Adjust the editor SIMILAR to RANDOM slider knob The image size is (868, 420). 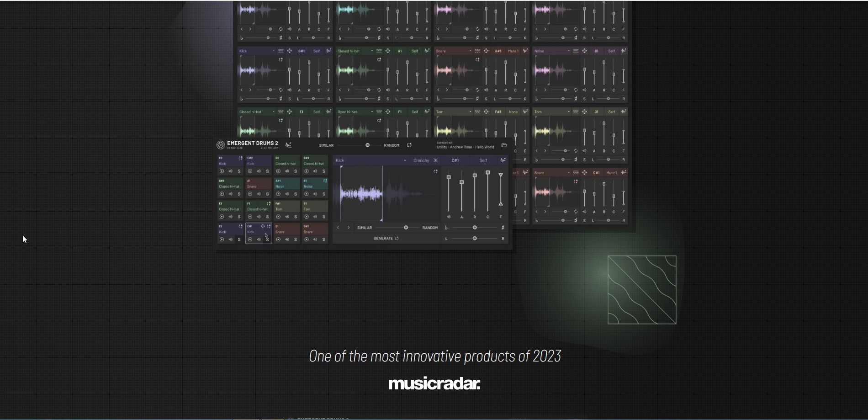[x=406, y=228]
